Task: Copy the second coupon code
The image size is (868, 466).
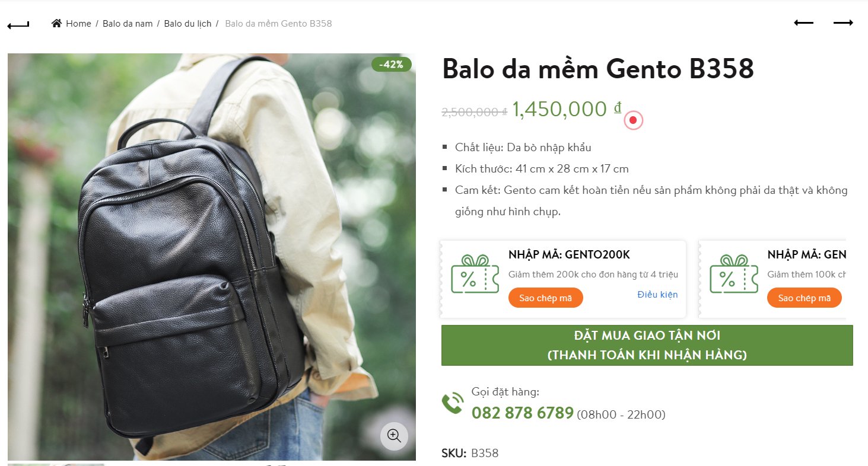Action: tap(805, 298)
